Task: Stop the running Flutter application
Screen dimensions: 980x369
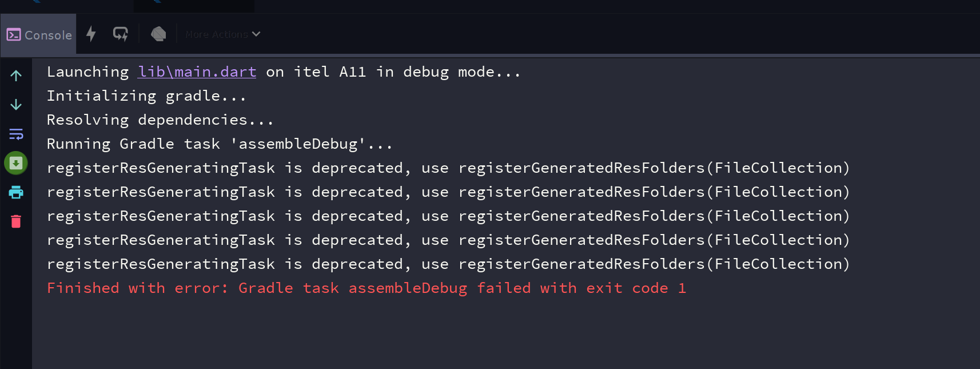Action: pyautogui.click(x=158, y=34)
